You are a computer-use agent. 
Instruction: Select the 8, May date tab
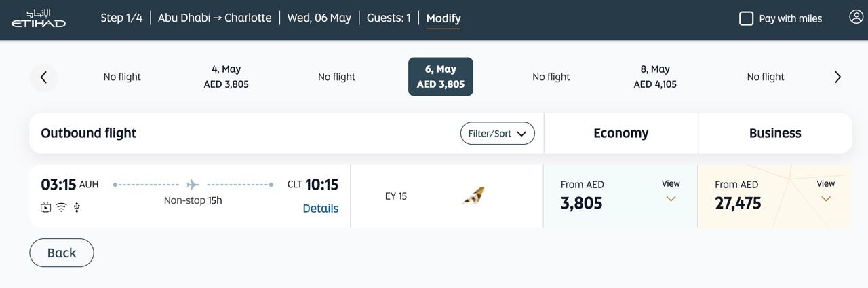[x=655, y=77]
